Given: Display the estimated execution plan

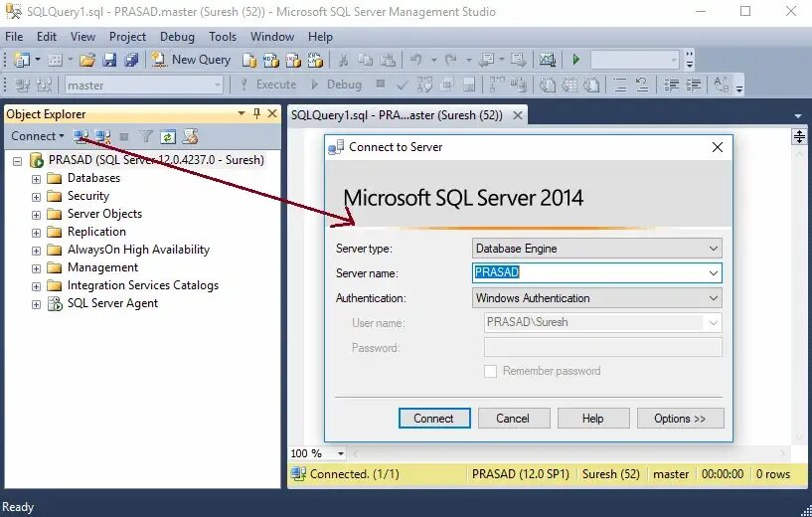Looking at the screenshot, I should click(424, 85).
